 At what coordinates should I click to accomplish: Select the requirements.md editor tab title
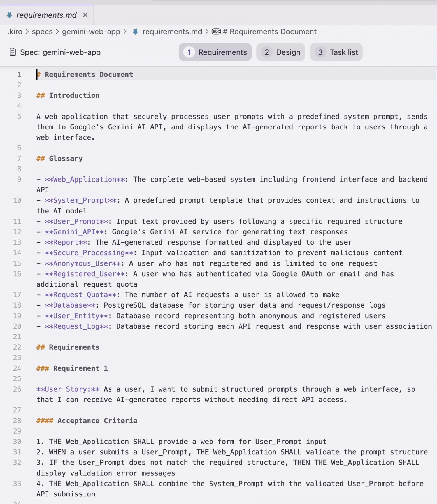point(47,15)
